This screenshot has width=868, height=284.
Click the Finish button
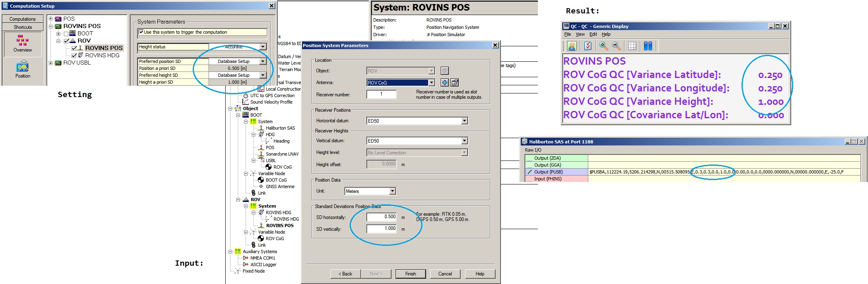pyautogui.click(x=411, y=274)
